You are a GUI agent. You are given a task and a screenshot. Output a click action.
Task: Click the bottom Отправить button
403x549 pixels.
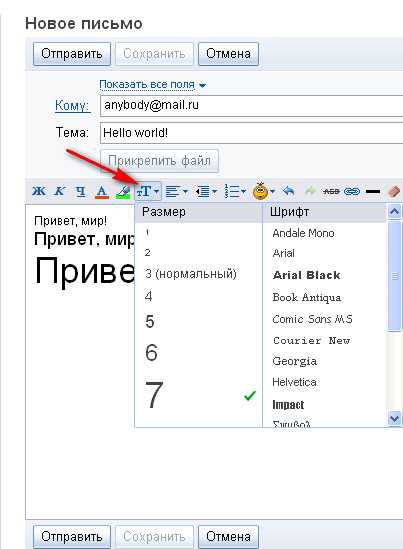[72, 537]
